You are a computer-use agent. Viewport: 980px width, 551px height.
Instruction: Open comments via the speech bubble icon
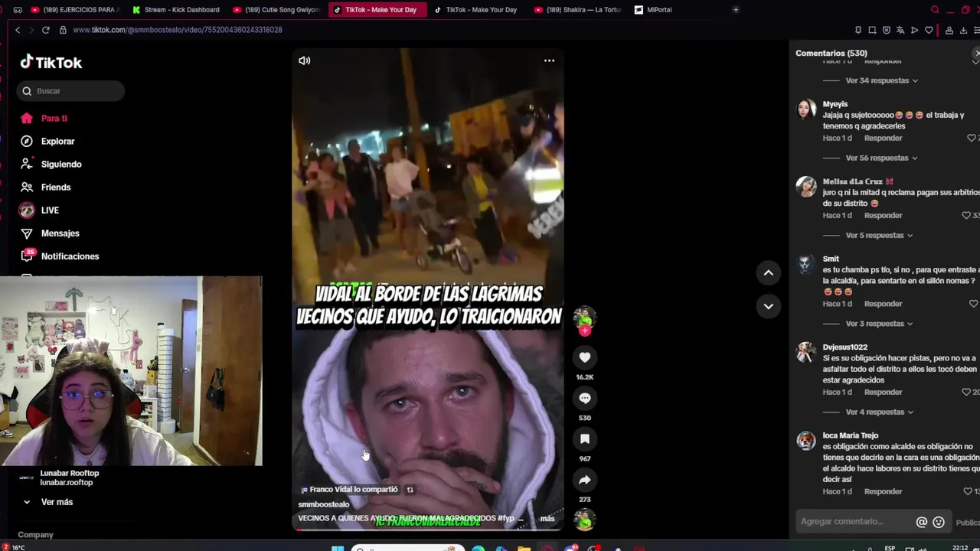(x=585, y=398)
